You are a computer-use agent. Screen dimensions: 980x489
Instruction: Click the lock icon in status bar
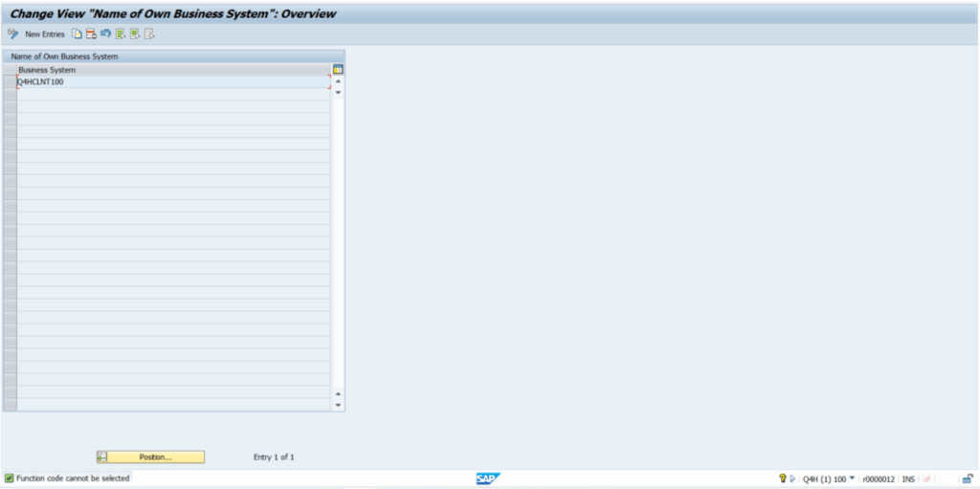coord(968,478)
